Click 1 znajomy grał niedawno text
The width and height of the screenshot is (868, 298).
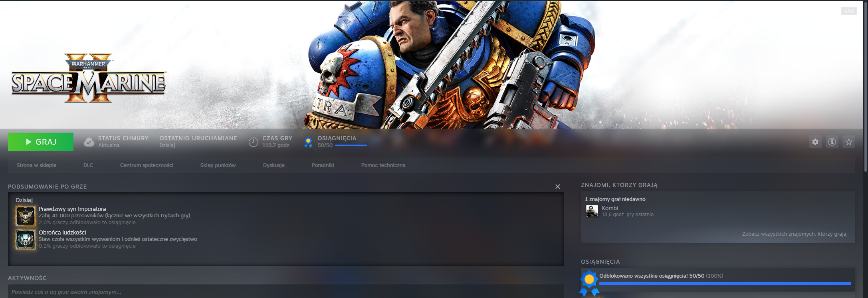615,199
